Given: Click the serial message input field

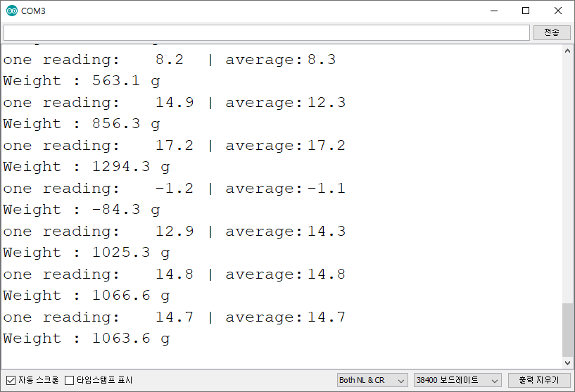Looking at the screenshot, I should (267, 32).
